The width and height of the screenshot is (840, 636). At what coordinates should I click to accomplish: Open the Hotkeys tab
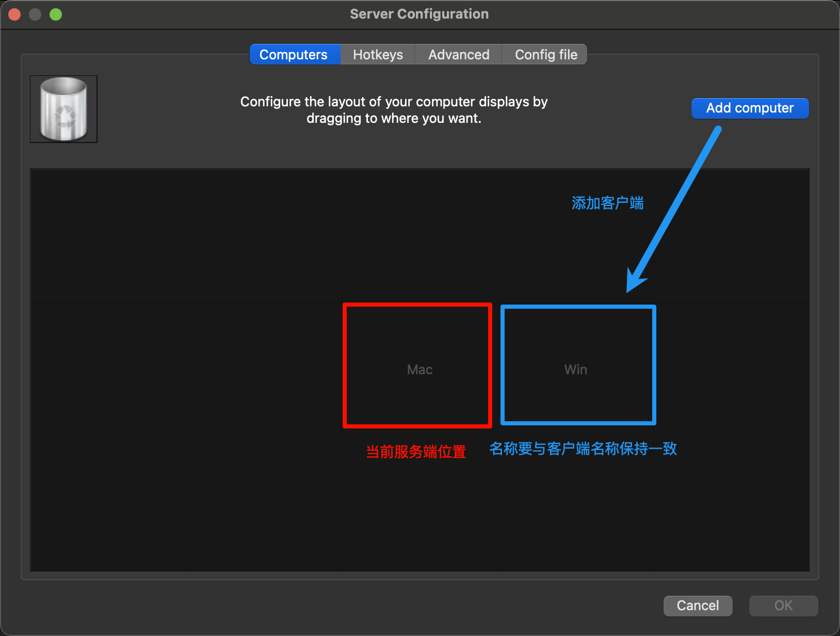click(378, 55)
